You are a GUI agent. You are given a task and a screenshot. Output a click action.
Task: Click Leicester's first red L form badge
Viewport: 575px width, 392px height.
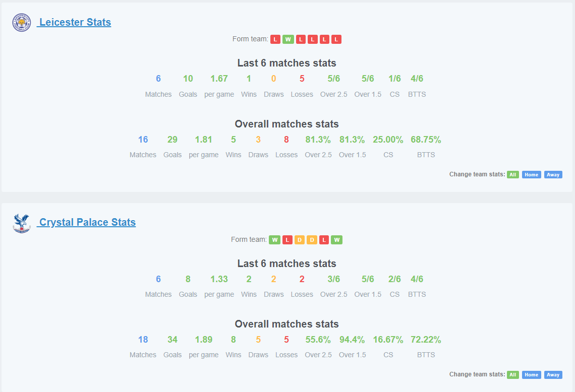(275, 39)
